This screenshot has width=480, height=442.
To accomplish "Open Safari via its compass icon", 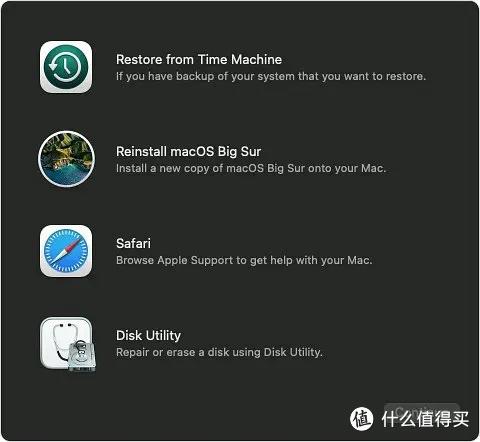I will click(66, 251).
